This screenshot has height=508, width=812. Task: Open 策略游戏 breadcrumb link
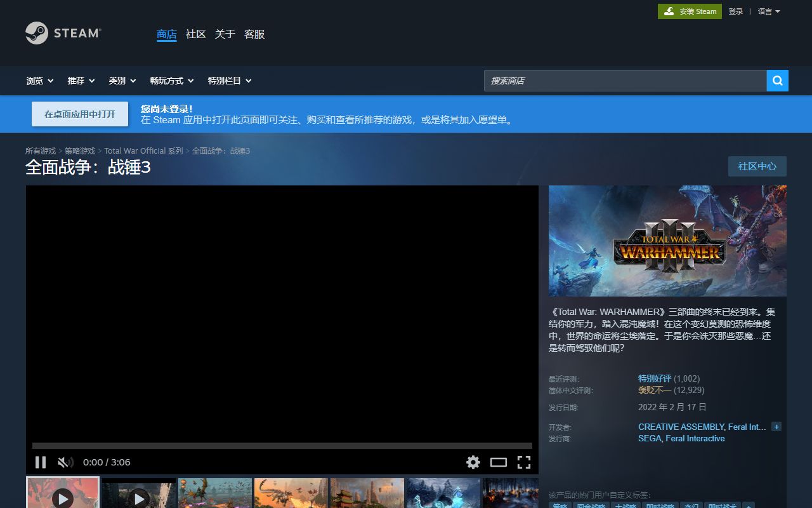click(80, 151)
